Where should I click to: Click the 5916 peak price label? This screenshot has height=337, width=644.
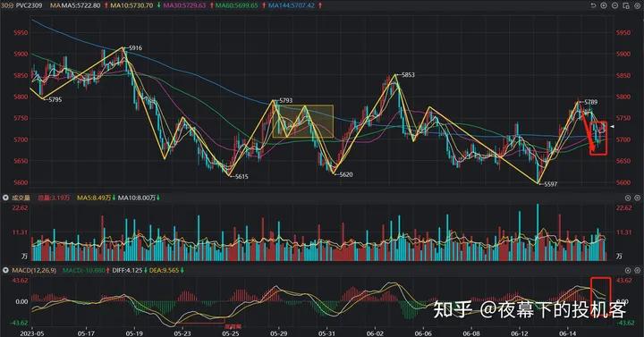[x=136, y=48]
